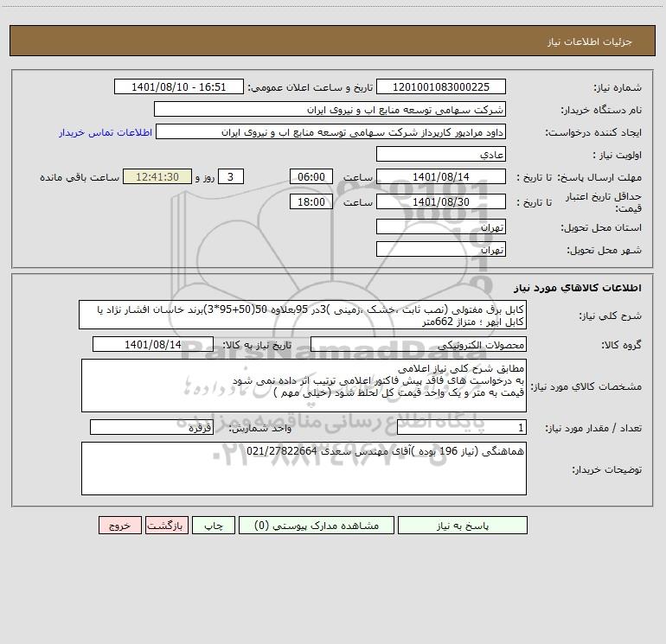Click response deadline date 1401/08/14 field
The image size is (666, 644).
(441, 177)
